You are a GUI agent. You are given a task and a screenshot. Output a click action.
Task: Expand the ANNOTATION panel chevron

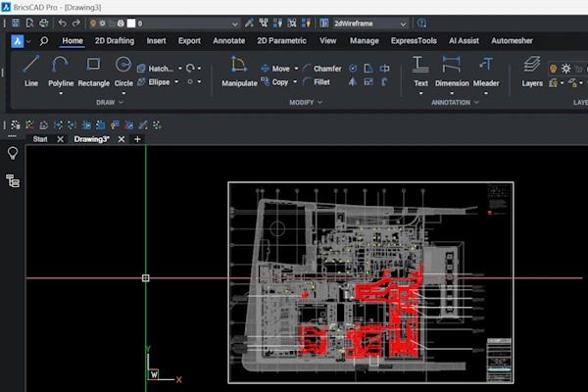(x=476, y=102)
